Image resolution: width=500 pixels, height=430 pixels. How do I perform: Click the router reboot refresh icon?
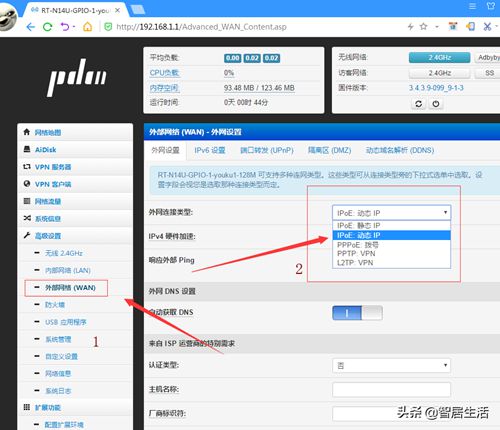click(419, 104)
